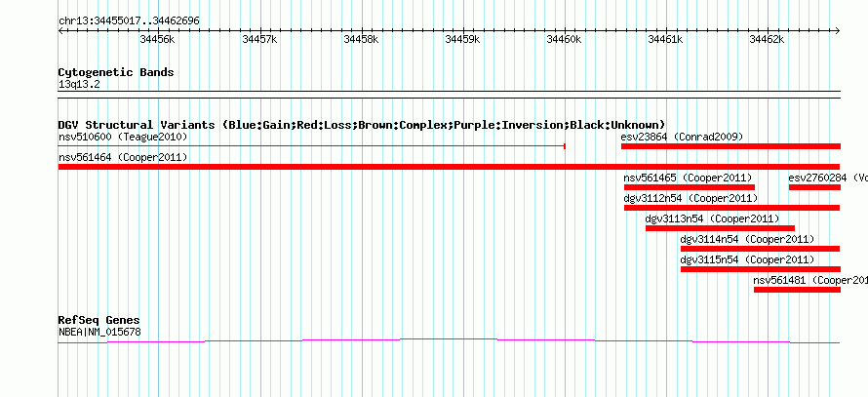Select the dgv3113n54 red bar
The height and width of the screenshot is (397, 868).
coord(720,228)
